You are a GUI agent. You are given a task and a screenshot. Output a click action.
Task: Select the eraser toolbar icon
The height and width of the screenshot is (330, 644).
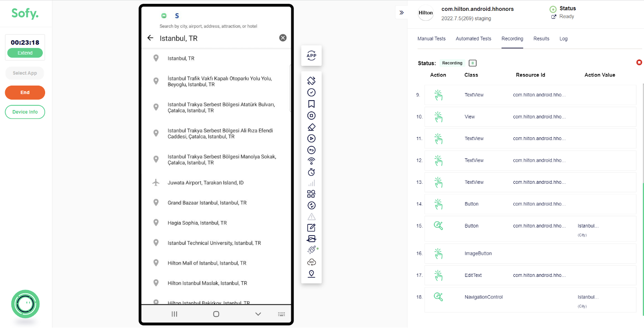pyautogui.click(x=311, y=127)
